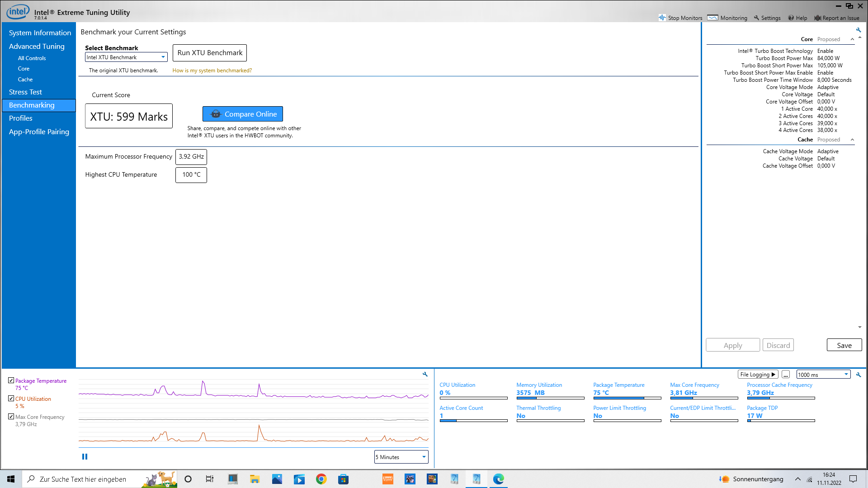Toggle CPU Utilization graph checkbox

(x=11, y=399)
